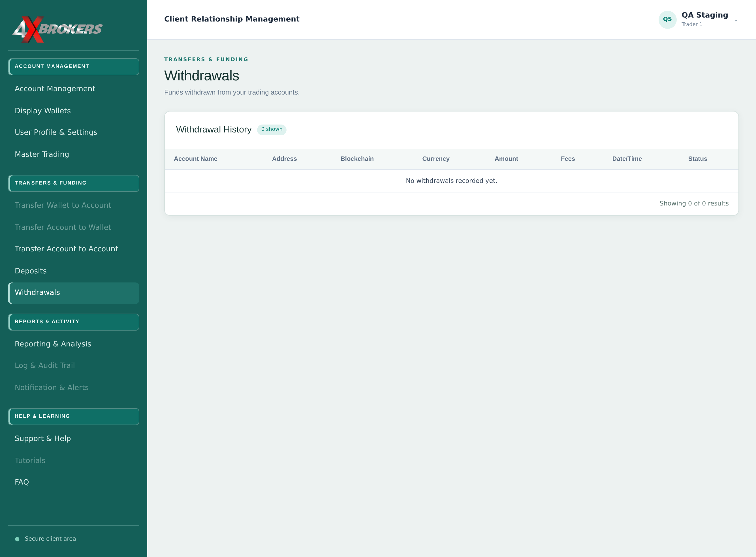Click the Amount column header
Image resolution: width=756 pixels, height=557 pixels.
(506, 159)
